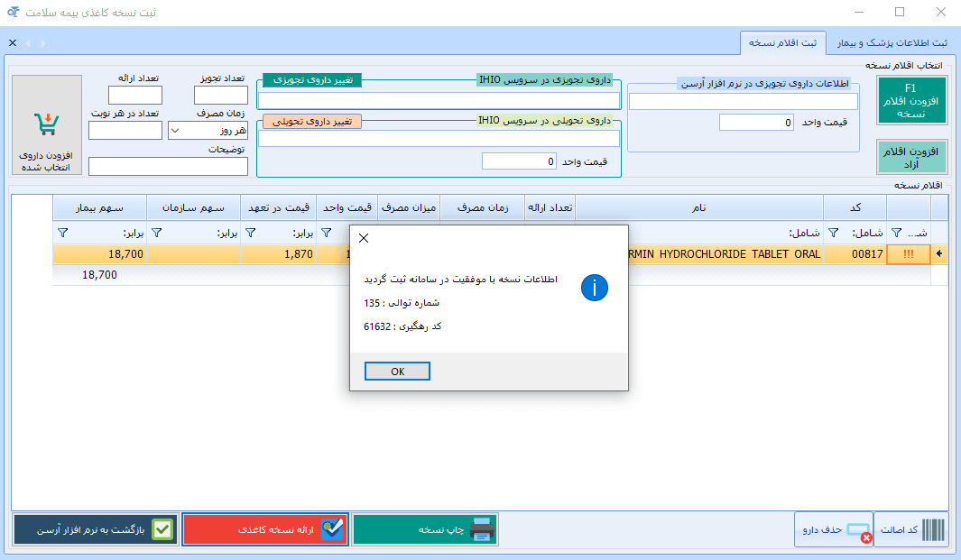This screenshot has height=560, width=961.
Task: Click the تغییر داروی تجویزی button
Action: (312, 80)
